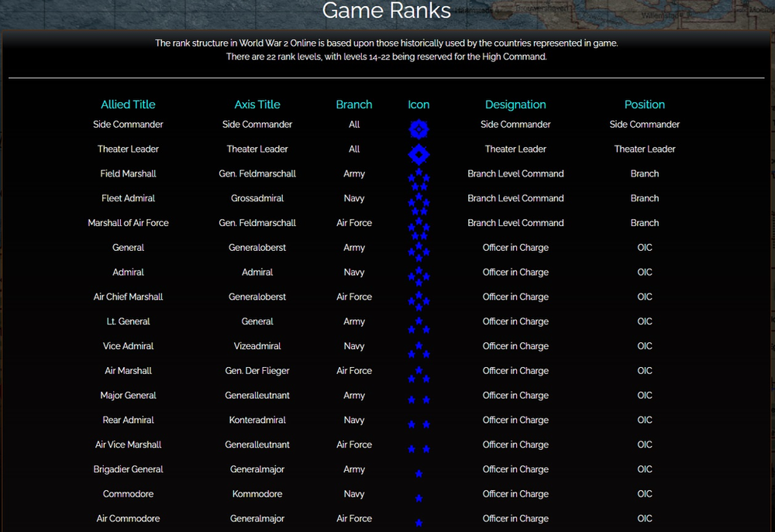Click the Brigadier General single-star icon

418,474
